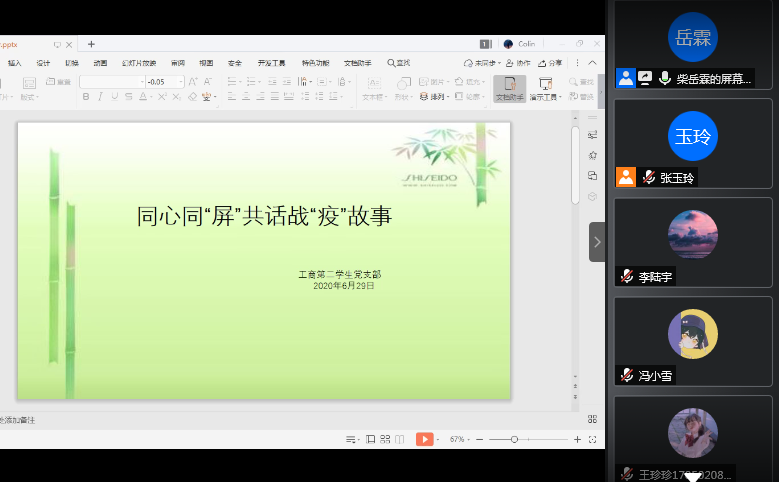Click the zoom slider handle

(x=514, y=439)
